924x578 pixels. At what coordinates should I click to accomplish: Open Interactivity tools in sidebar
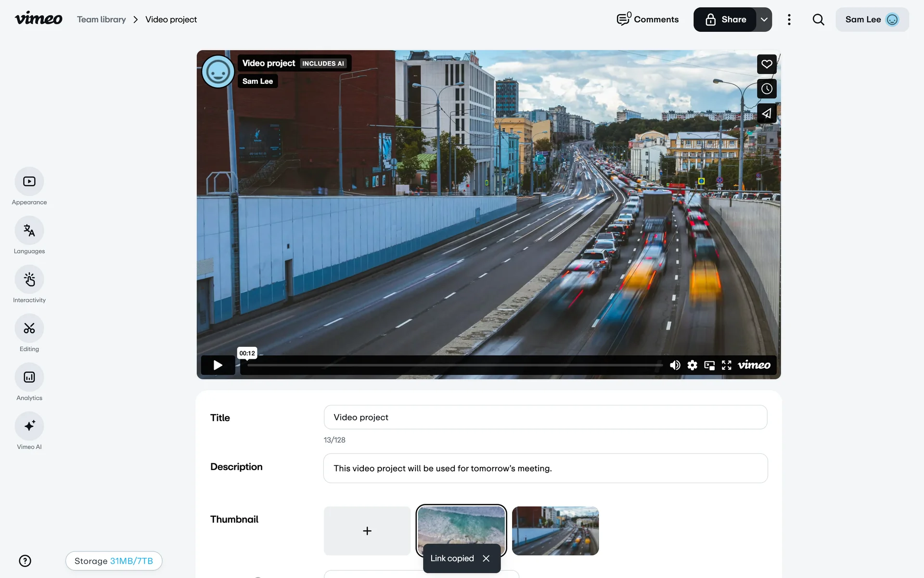pyautogui.click(x=29, y=279)
